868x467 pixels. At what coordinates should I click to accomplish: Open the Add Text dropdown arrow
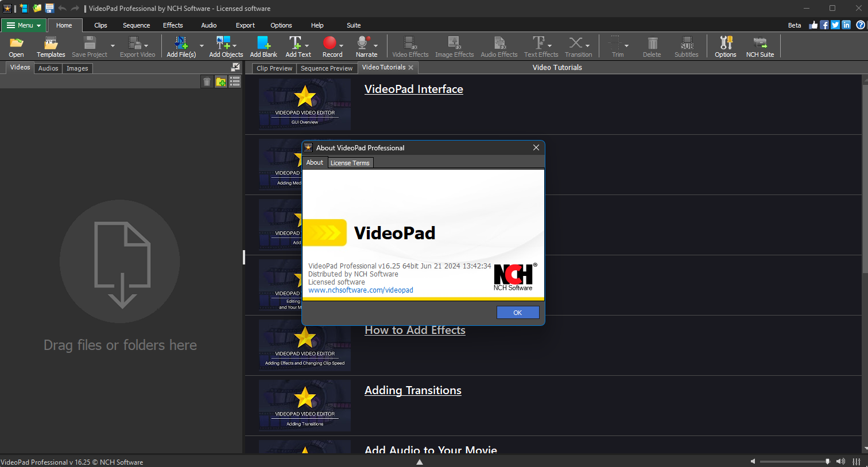tap(307, 46)
